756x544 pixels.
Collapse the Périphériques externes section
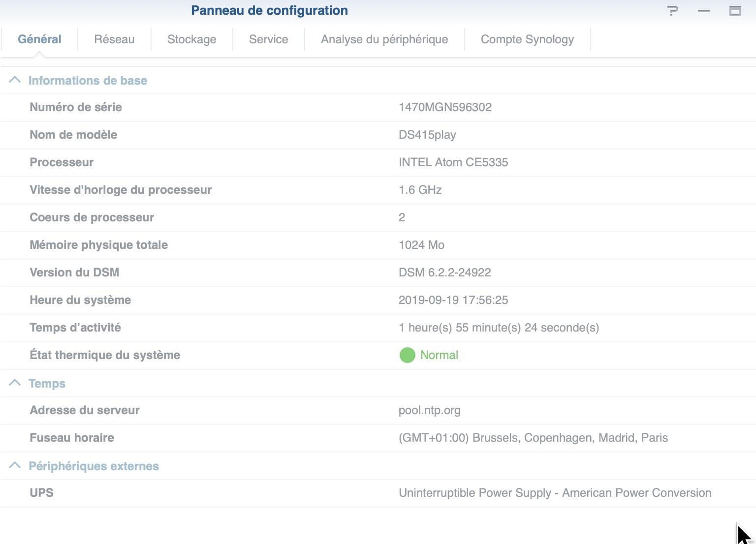point(15,465)
